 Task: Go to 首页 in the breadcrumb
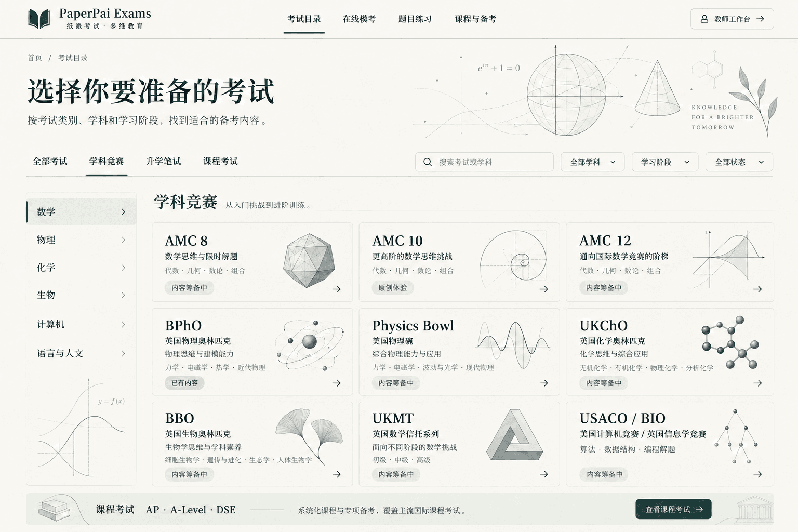pos(35,58)
